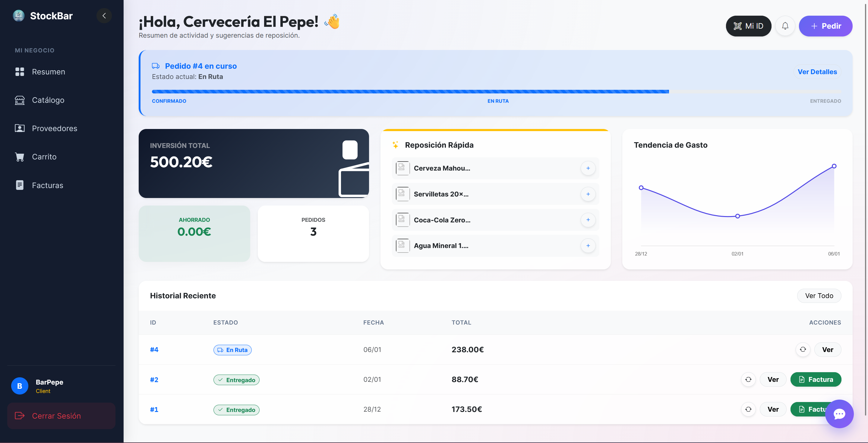The width and height of the screenshot is (868, 443).
Task: Click the 238.00€ total cell
Action: 468,350
